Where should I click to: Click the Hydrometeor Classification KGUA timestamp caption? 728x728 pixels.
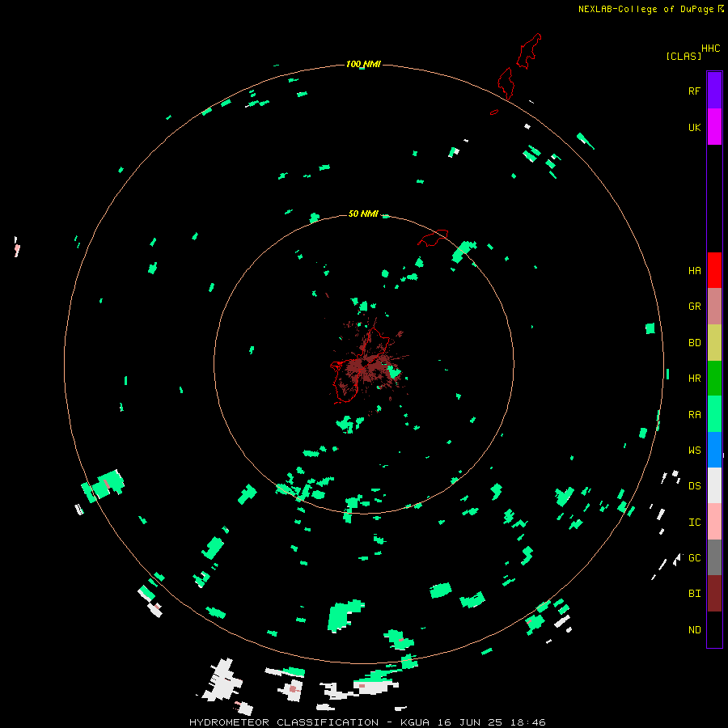click(x=367, y=722)
